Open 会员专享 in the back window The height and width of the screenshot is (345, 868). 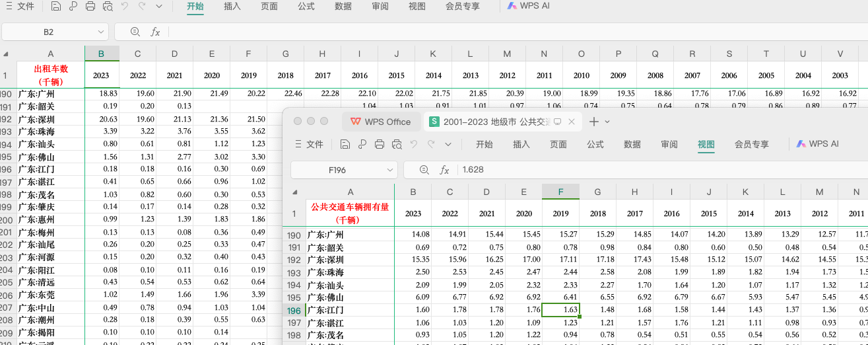[x=462, y=7]
